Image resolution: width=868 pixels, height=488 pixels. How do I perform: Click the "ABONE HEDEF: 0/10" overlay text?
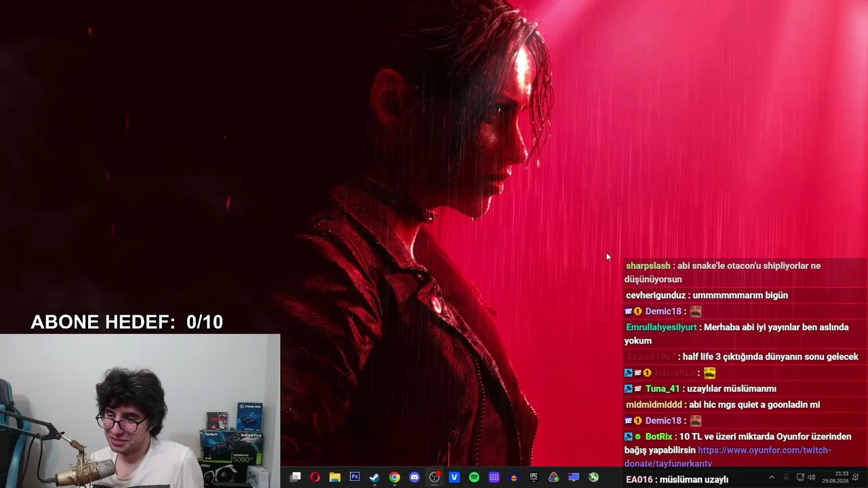click(x=127, y=322)
